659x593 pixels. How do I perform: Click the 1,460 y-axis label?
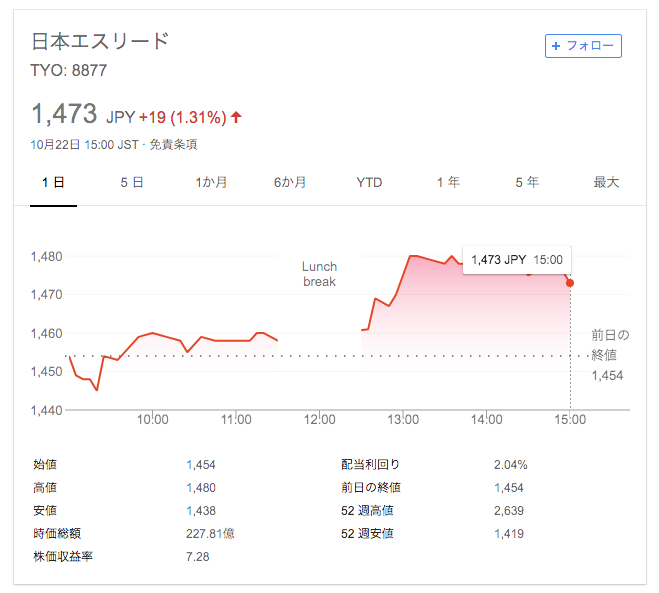(47, 334)
